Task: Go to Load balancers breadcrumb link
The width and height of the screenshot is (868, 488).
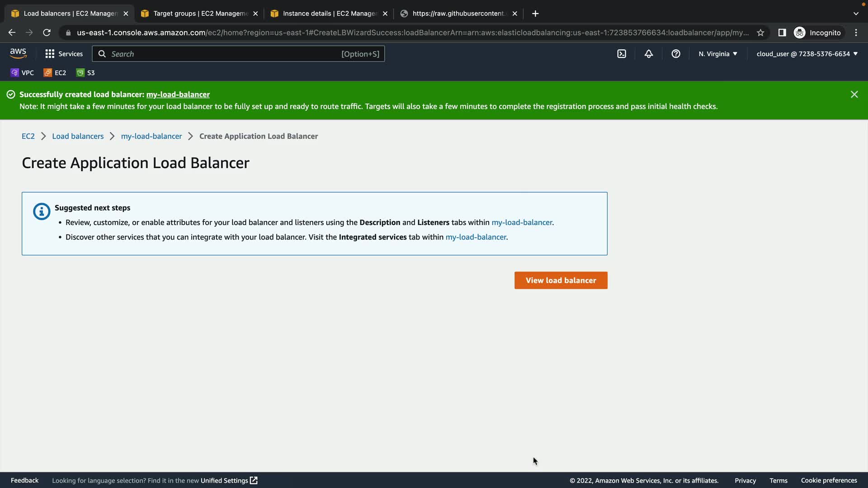Action: pyautogui.click(x=78, y=136)
